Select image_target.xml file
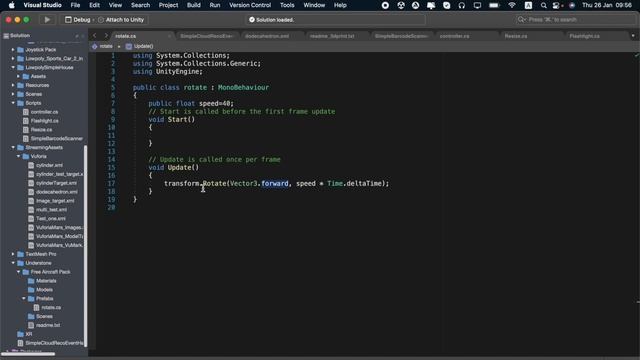 pyautogui.click(x=55, y=201)
